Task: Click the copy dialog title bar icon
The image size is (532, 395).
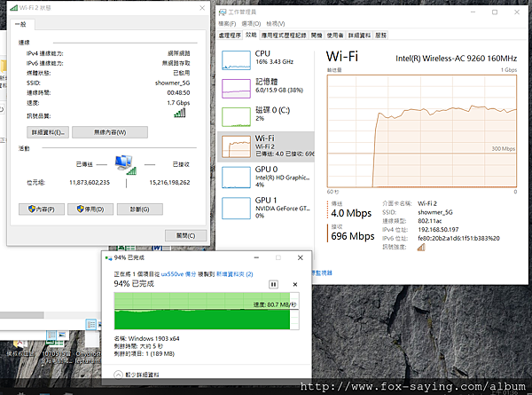Action: 109,258
